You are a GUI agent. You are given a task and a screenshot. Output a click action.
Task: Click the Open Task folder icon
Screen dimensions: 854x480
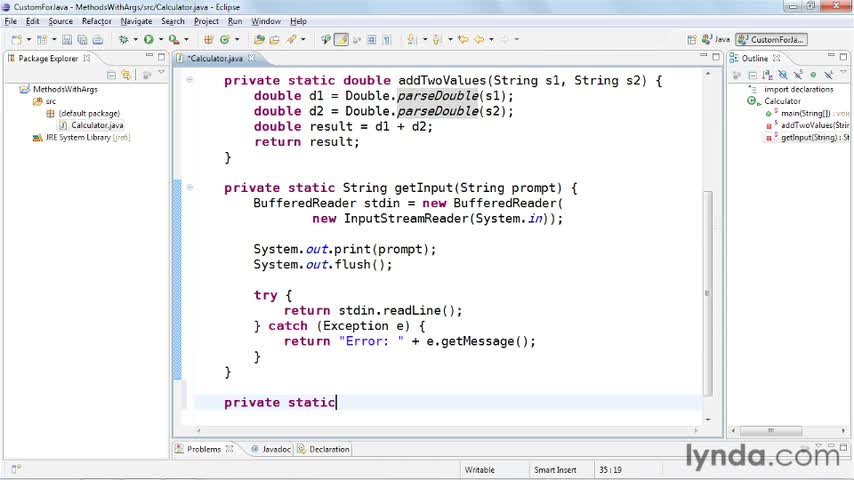274,40
